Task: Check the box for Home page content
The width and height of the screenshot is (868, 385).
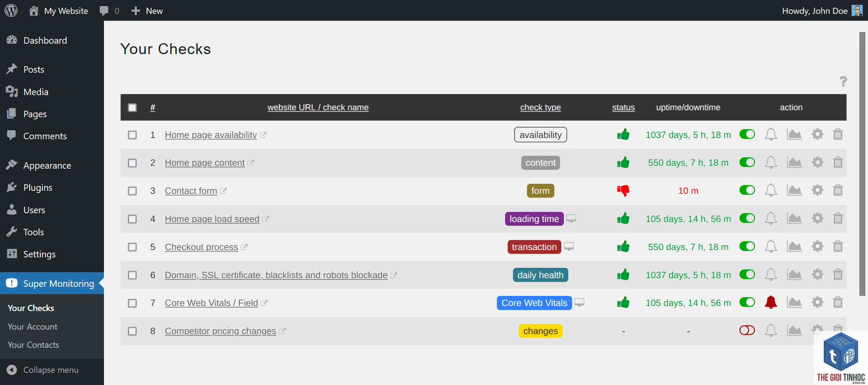Action: tap(132, 163)
